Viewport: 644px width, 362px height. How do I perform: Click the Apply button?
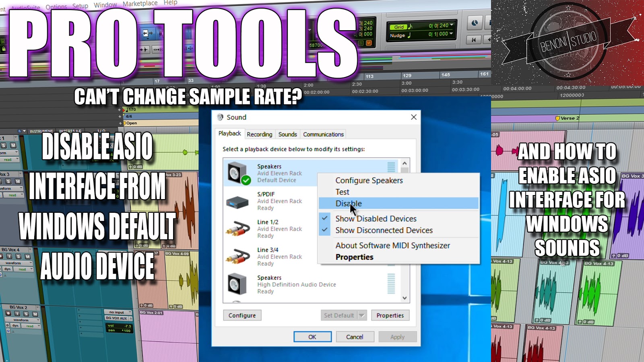click(397, 337)
